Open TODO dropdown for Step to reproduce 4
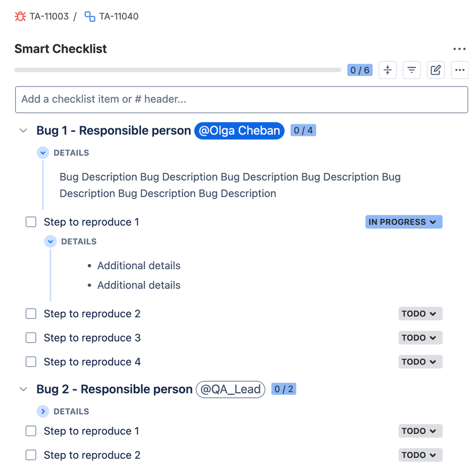 tap(420, 362)
